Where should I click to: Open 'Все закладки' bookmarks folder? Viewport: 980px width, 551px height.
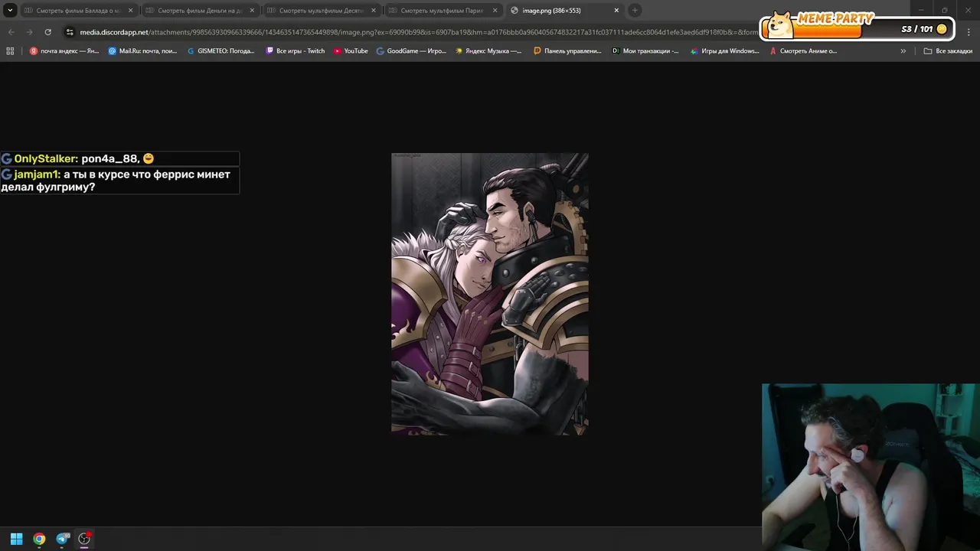tap(948, 51)
